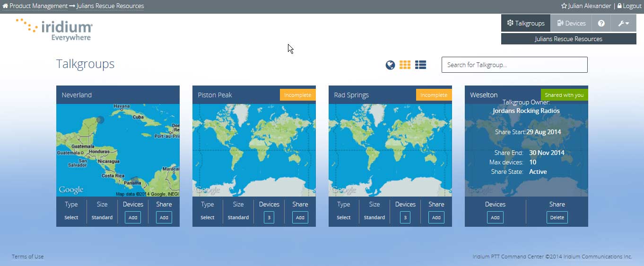Add devices to Weselton talkgroup
The image size is (644, 266).
495,217
